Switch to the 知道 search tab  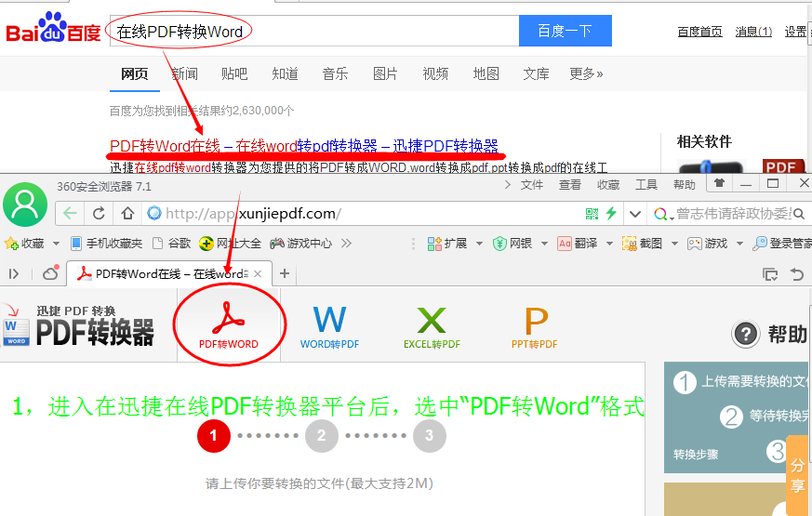[285, 74]
